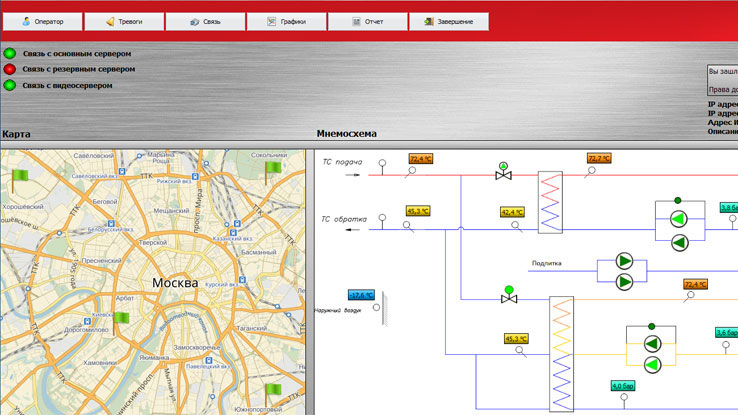Click the 72,4 °C value near ТС подача
The image size is (738, 415).
coord(421,159)
